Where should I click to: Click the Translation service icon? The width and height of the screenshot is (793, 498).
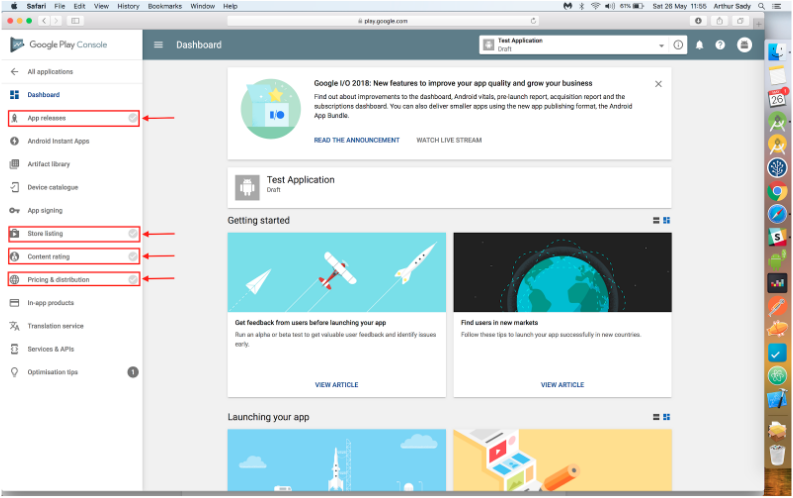[x=14, y=326]
